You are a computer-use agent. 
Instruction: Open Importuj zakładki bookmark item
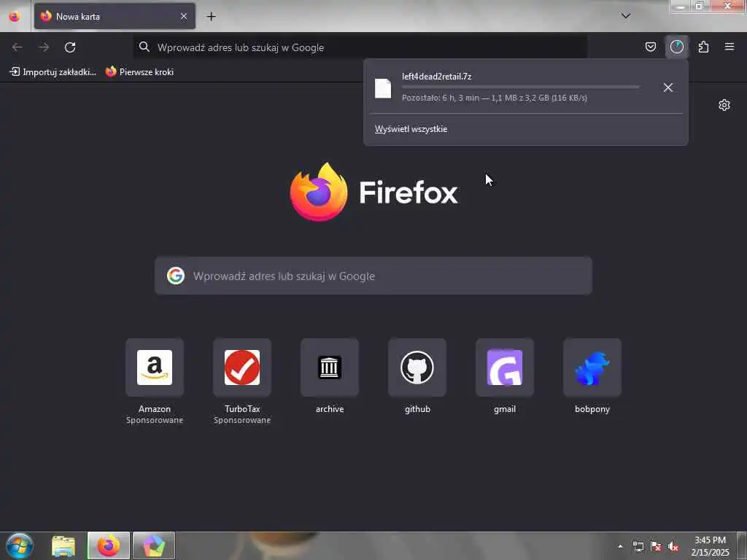[x=53, y=72]
